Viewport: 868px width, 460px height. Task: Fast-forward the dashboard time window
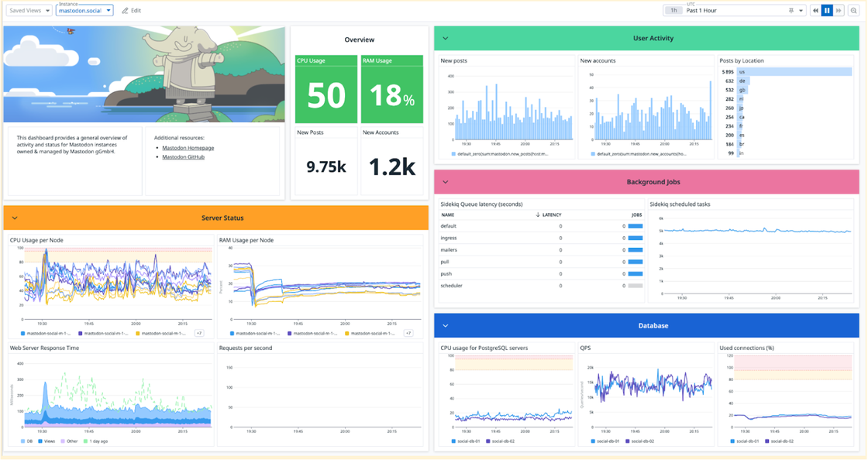838,10
